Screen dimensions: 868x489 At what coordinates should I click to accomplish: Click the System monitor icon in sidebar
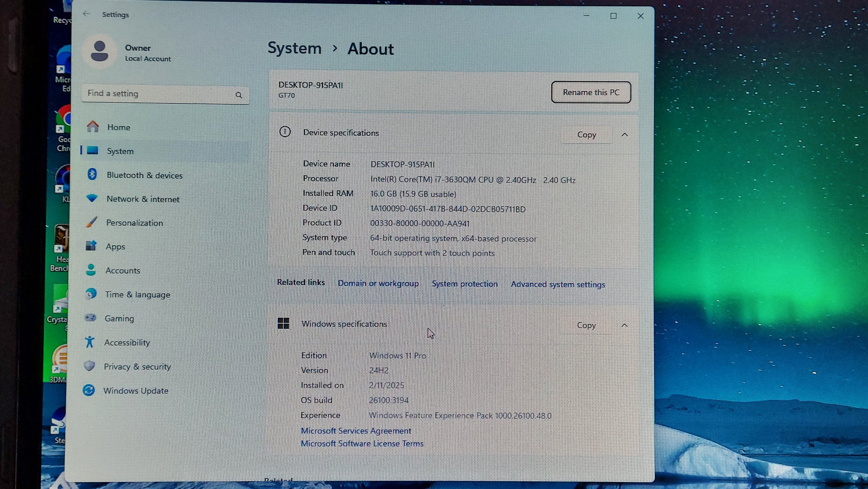[92, 150]
